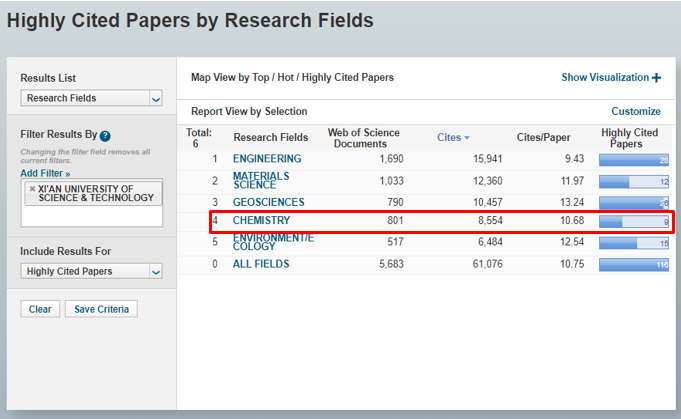Click the CHEMISTRY research field
This screenshot has width=681, height=419.
(x=262, y=220)
